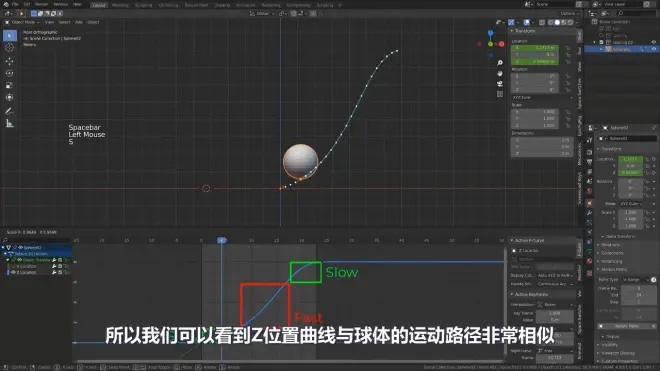This screenshot has height=371, width=660.
Task: Expand the Motion Paths section
Action: pos(614,269)
